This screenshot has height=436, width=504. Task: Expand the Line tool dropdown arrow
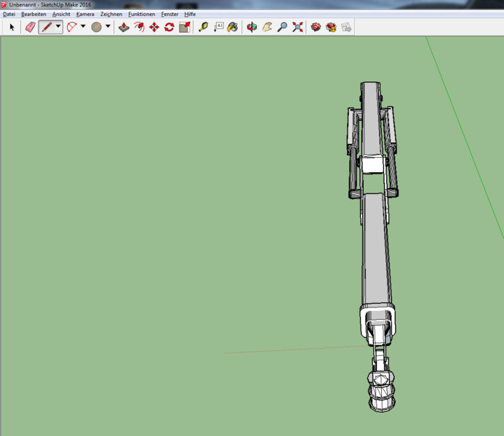pyautogui.click(x=58, y=27)
